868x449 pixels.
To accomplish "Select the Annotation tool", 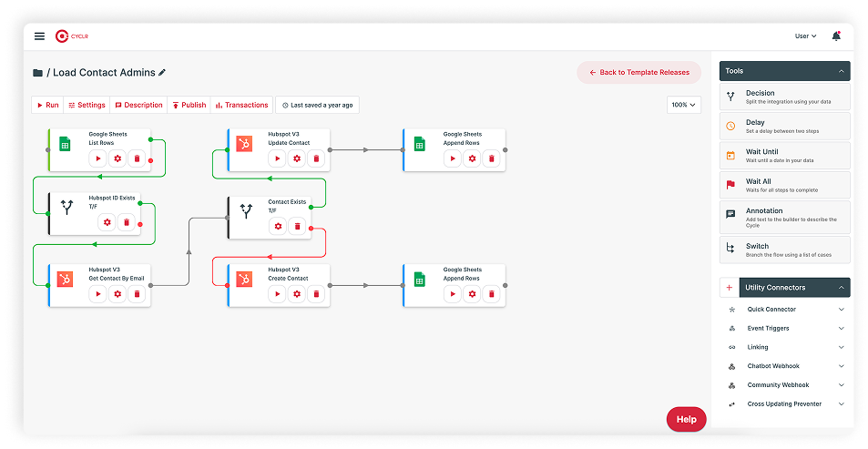I will click(784, 217).
